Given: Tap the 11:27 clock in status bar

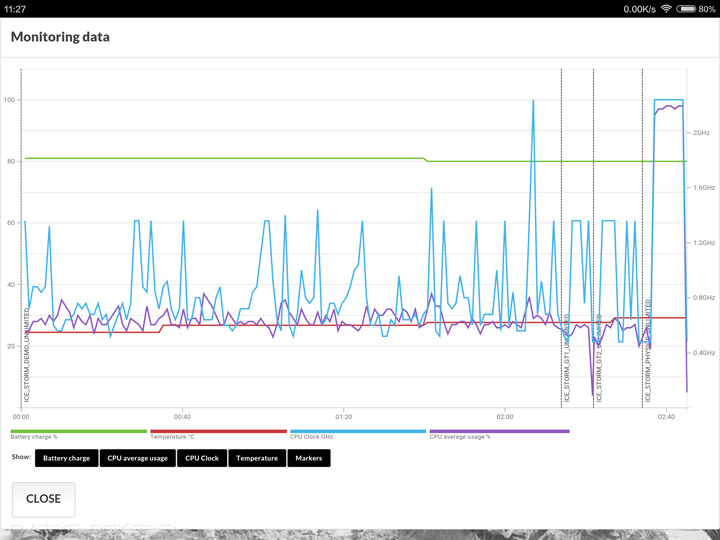Looking at the screenshot, I should pyautogui.click(x=15, y=9).
